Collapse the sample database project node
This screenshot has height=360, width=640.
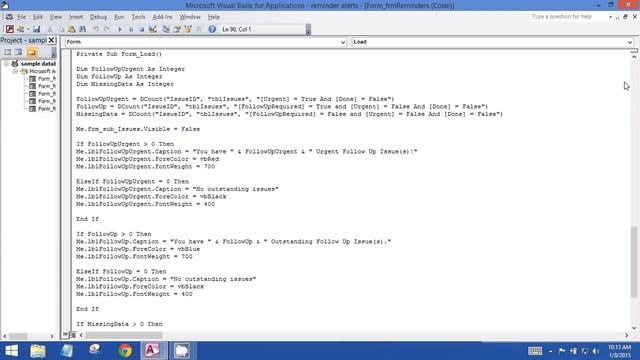click(x=6, y=64)
